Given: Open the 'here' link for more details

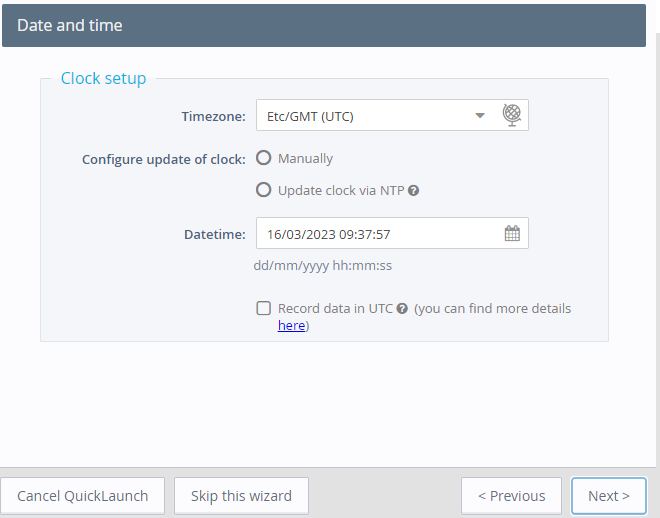Looking at the screenshot, I should [x=291, y=325].
